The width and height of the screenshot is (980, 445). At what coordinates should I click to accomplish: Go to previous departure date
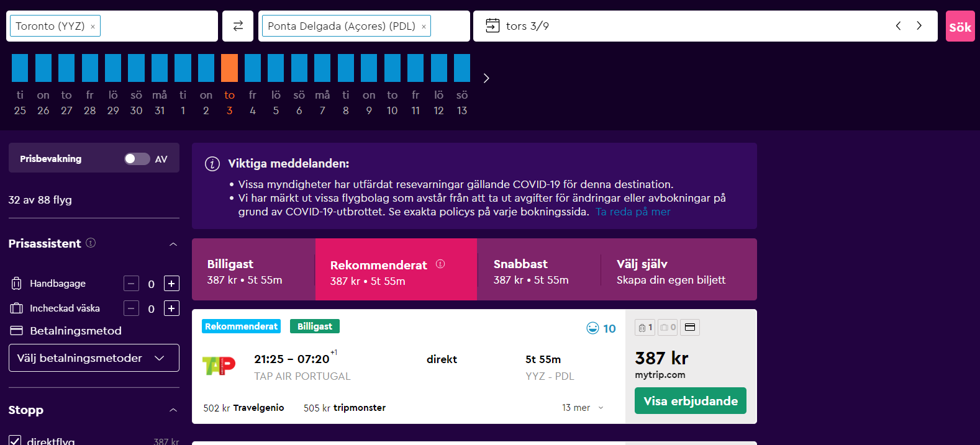898,25
